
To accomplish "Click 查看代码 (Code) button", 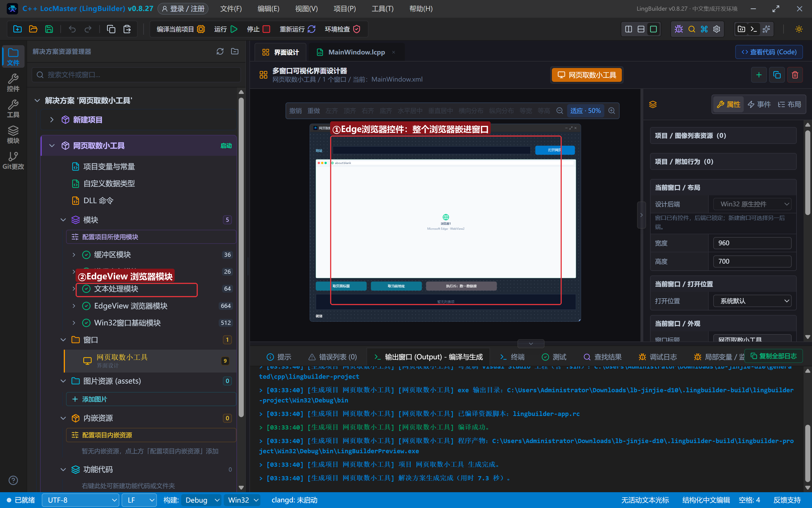I will click(x=769, y=52).
